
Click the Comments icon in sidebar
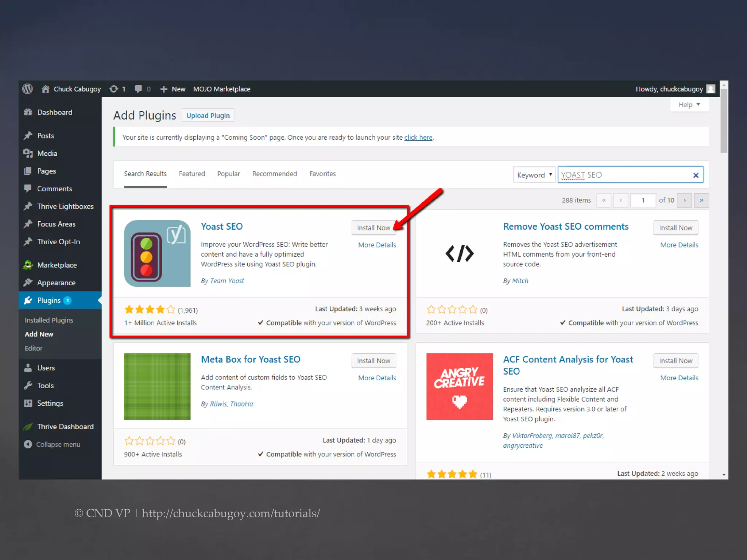pos(28,188)
